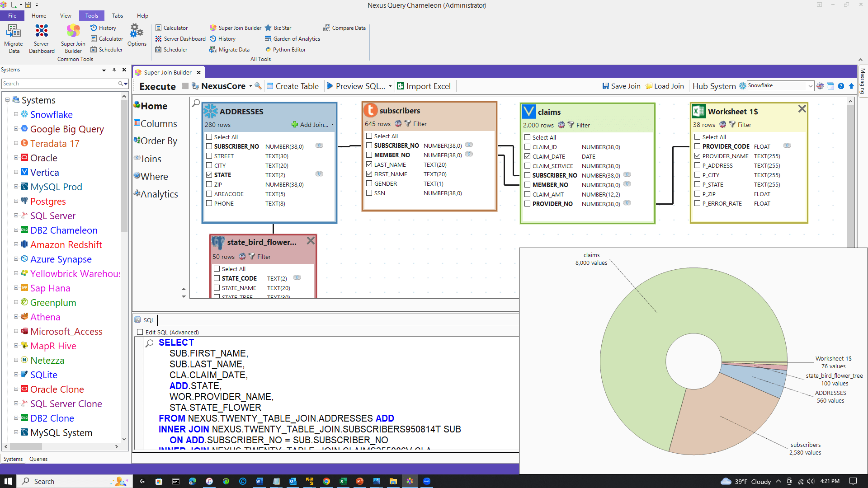
Task: Expand the Teradata 17 system node
Action: pyautogui.click(x=16, y=143)
